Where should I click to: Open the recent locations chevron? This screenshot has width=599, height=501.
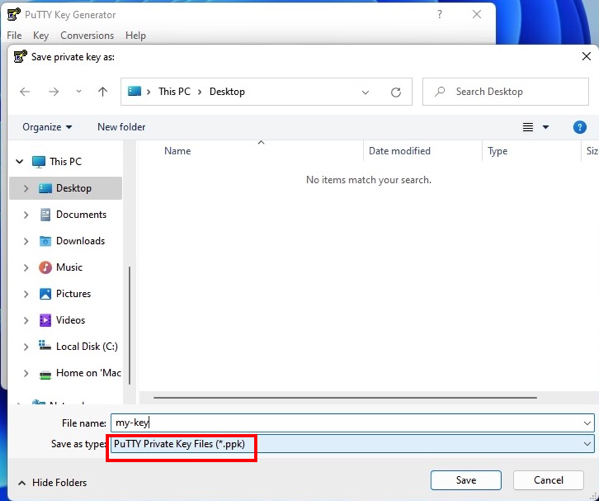tap(78, 92)
